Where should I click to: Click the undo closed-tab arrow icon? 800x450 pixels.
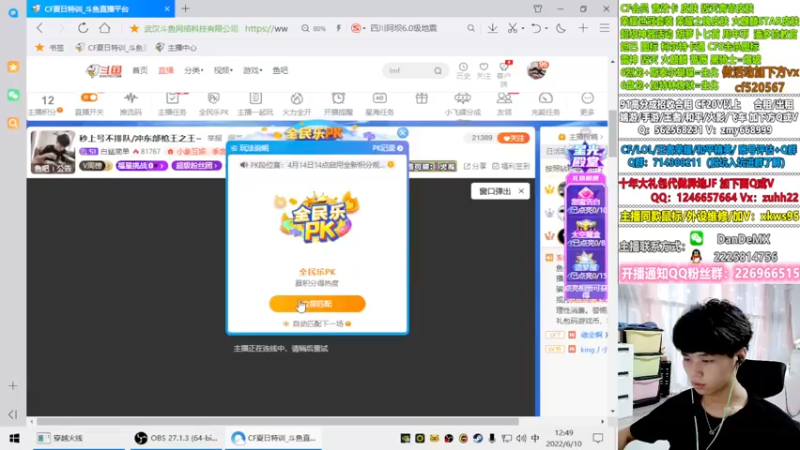[536, 29]
